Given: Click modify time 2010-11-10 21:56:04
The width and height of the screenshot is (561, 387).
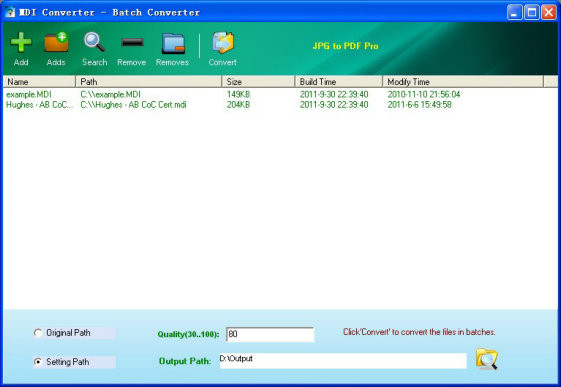Looking at the screenshot, I should [x=424, y=94].
